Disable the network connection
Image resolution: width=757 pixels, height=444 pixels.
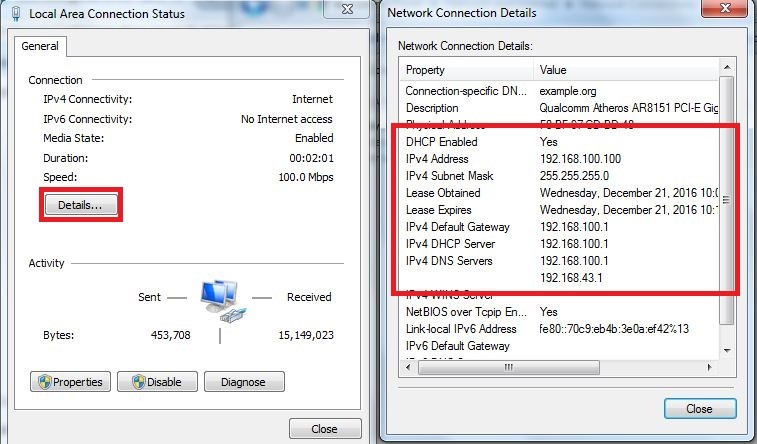tap(156, 382)
